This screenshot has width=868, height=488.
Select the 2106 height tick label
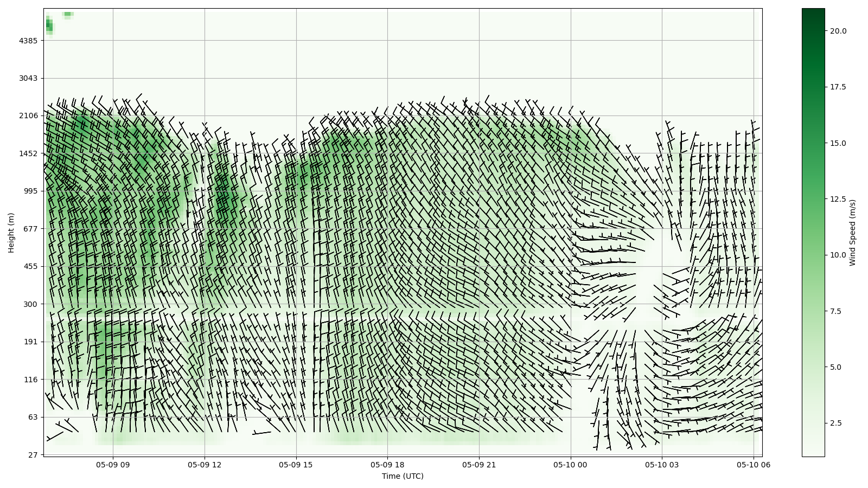(28, 115)
